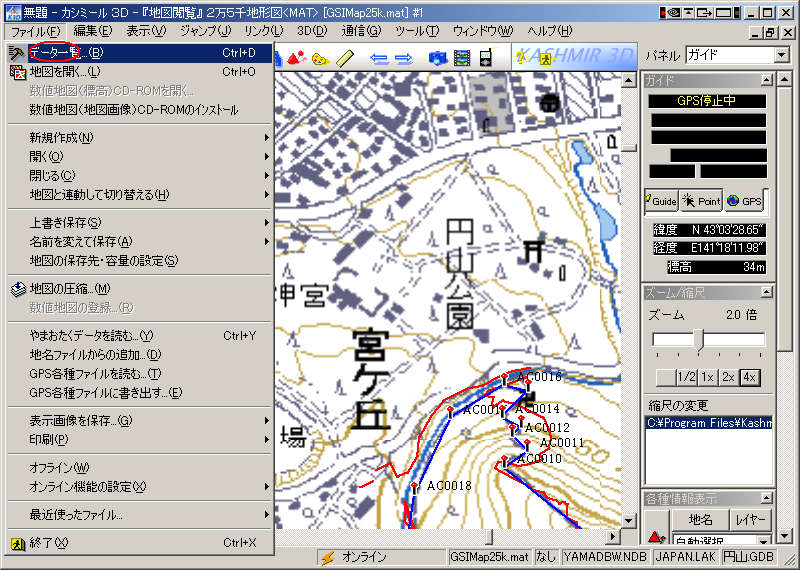Click the map's horizontal scrollbar right arrow
800x570 pixels.
613,537
